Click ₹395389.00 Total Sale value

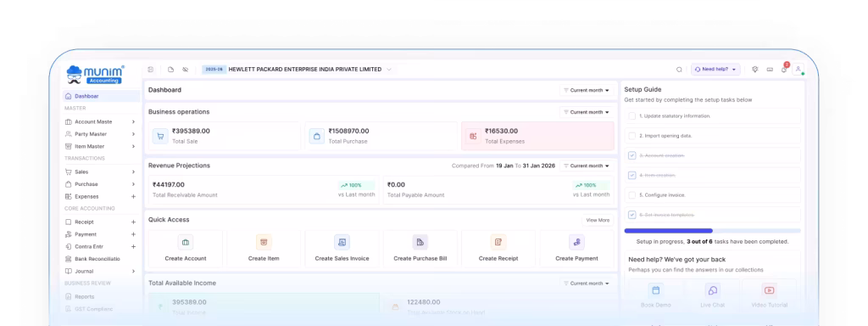point(191,132)
